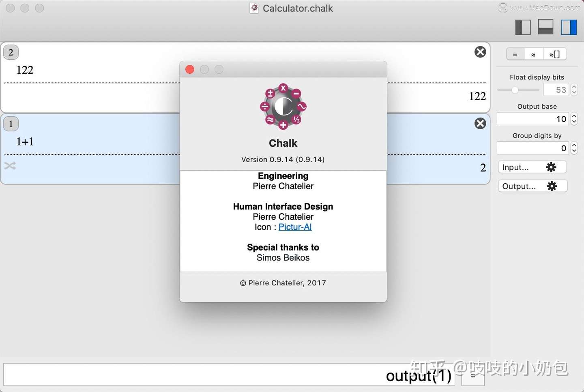Open the Output... settings
584x392 pixels.
pos(532,186)
